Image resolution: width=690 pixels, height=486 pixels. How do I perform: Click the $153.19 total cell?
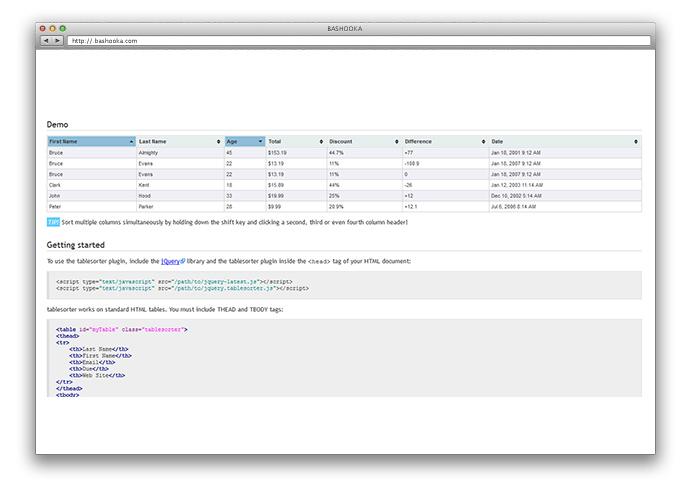pyautogui.click(x=296, y=152)
